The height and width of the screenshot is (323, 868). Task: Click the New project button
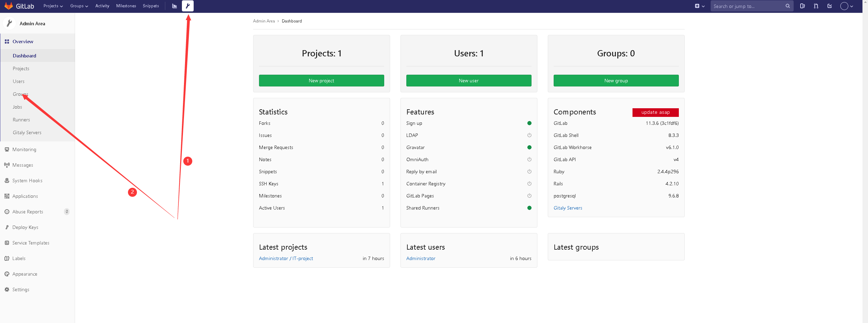pyautogui.click(x=322, y=81)
